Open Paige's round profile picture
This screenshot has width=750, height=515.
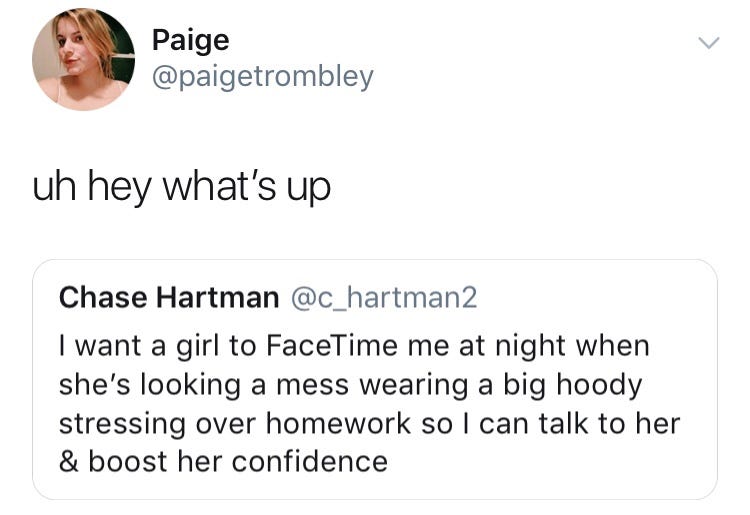pos(83,59)
